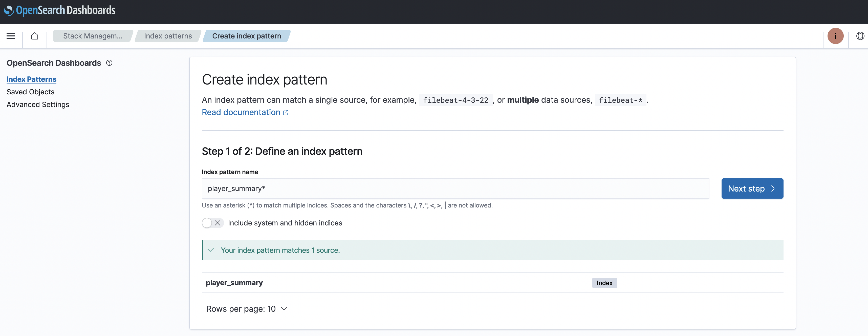Click the Create index pattern heading

coord(264,79)
